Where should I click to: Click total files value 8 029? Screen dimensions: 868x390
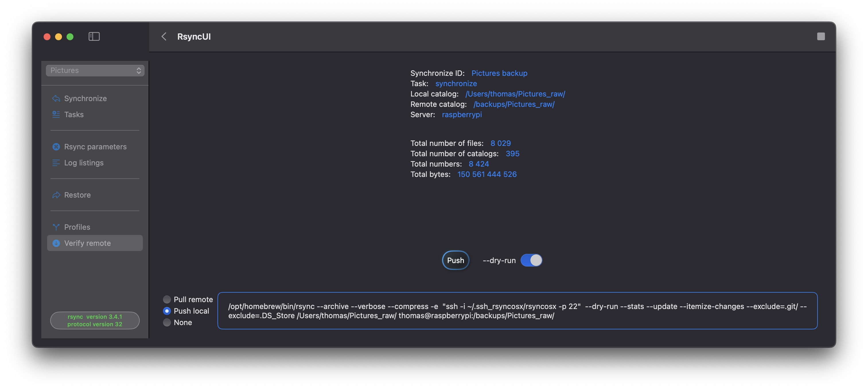(500, 143)
